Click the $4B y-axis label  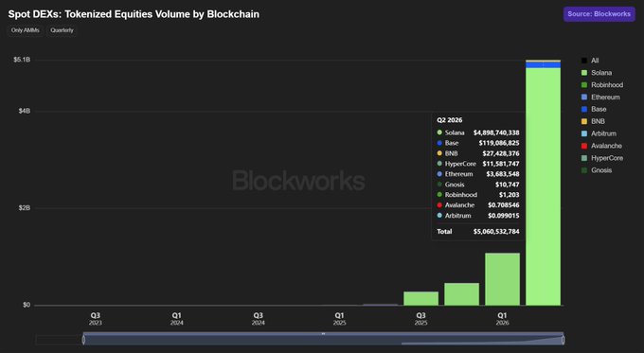(25, 112)
